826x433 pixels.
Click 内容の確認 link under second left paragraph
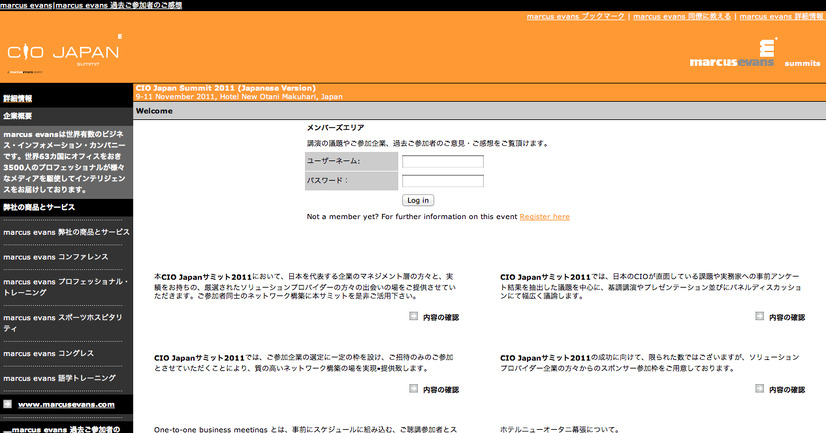(x=441, y=390)
